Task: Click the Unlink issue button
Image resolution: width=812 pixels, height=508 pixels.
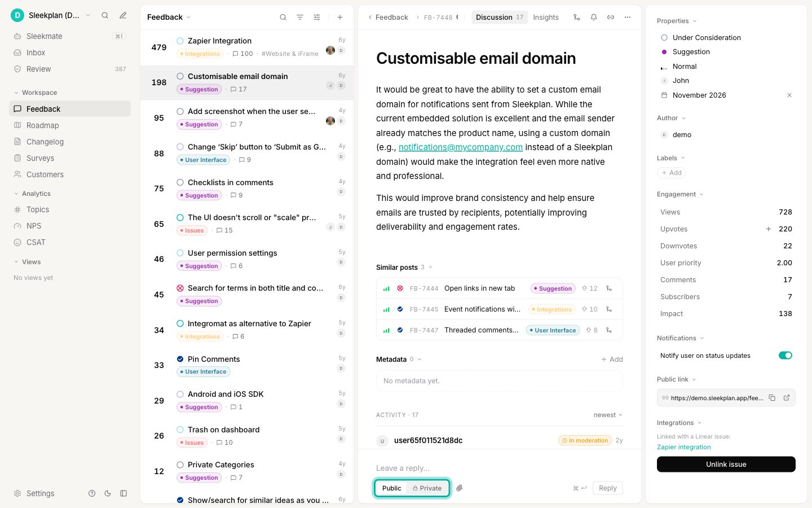Action: click(x=726, y=465)
